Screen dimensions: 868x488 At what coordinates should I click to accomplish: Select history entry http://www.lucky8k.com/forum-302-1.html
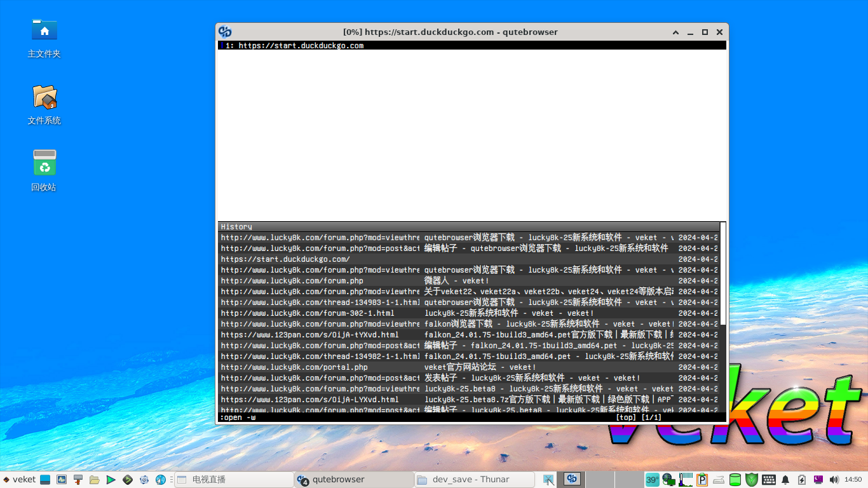[x=470, y=313]
